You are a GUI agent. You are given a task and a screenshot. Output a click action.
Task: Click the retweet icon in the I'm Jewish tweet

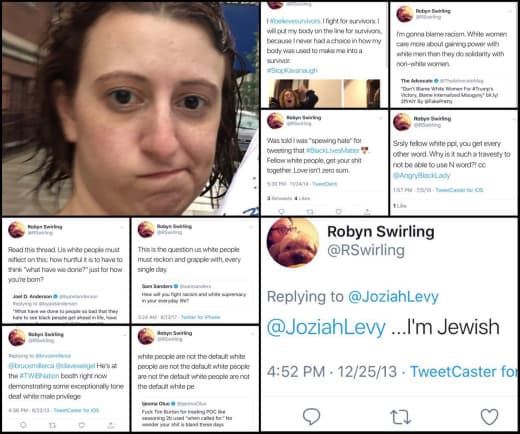400,417
